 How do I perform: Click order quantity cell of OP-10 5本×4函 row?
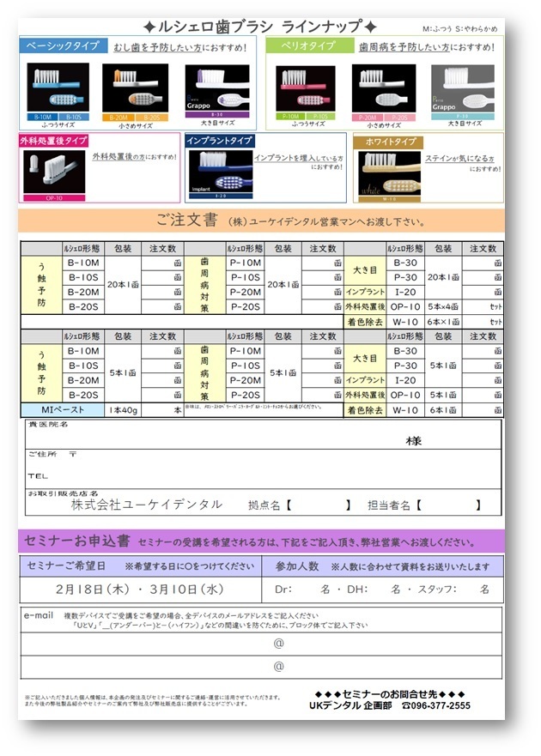pos(483,306)
